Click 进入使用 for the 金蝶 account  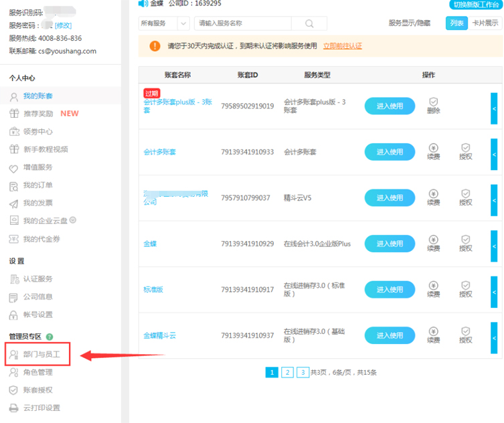[x=390, y=244]
